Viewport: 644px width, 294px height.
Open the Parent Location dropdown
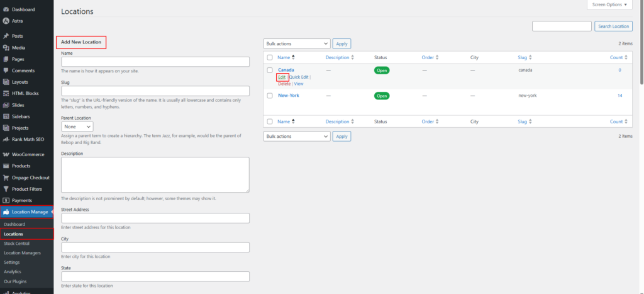pyautogui.click(x=77, y=127)
